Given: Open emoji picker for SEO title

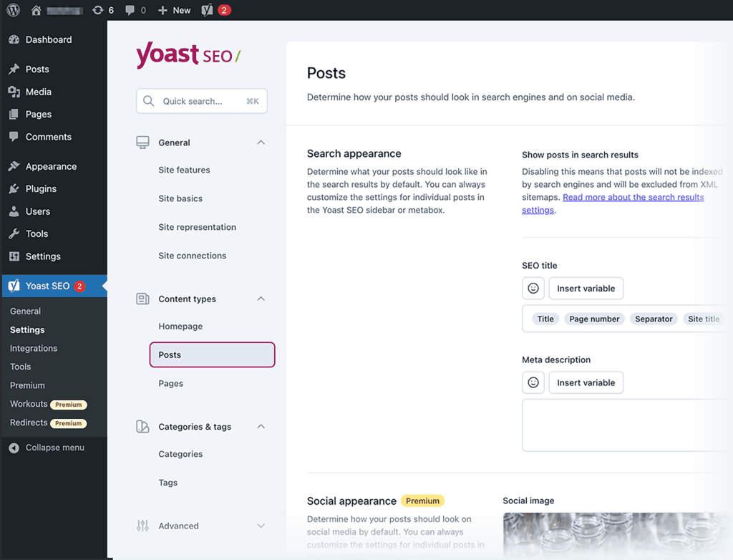Looking at the screenshot, I should [533, 289].
